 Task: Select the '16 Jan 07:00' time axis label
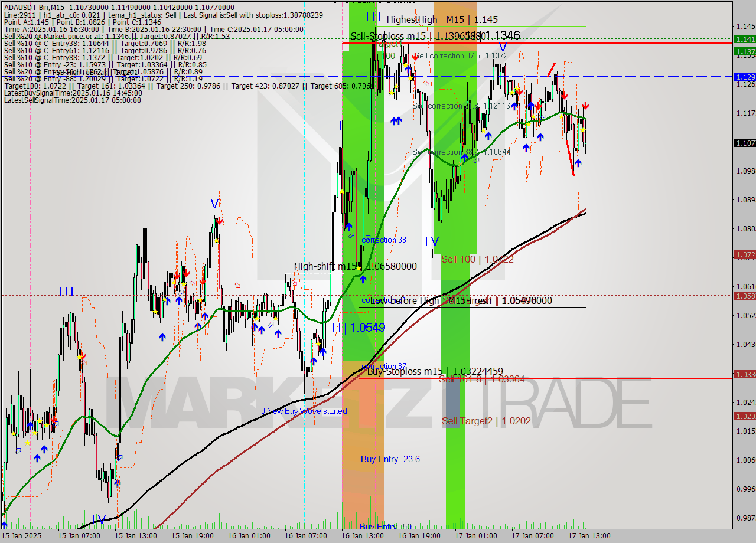coord(307,536)
